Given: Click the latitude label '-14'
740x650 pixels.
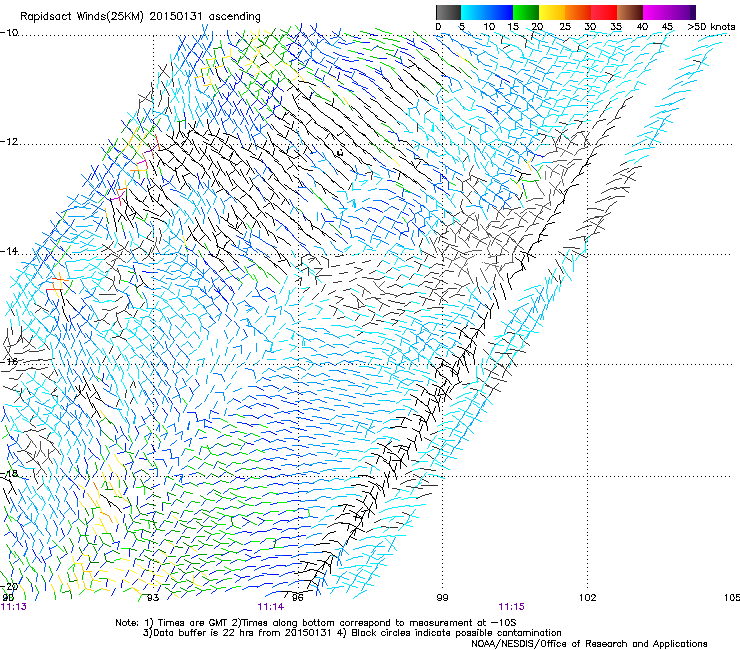Looking at the screenshot, I should point(9,251).
